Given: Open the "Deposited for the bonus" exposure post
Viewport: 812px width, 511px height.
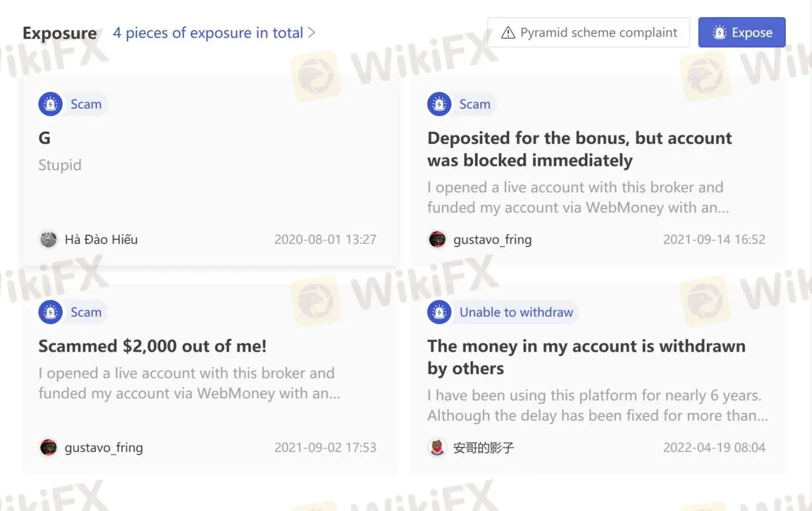Looking at the screenshot, I should pyautogui.click(x=580, y=149).
